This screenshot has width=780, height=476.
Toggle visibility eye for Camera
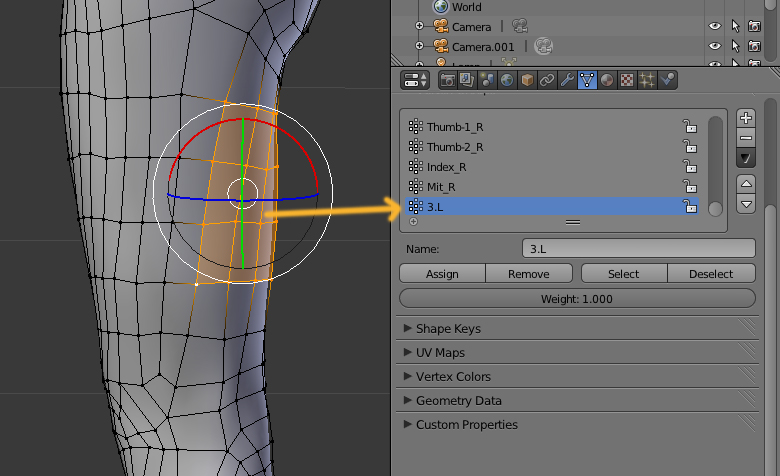pyautogui.click(x=714, y=27)
